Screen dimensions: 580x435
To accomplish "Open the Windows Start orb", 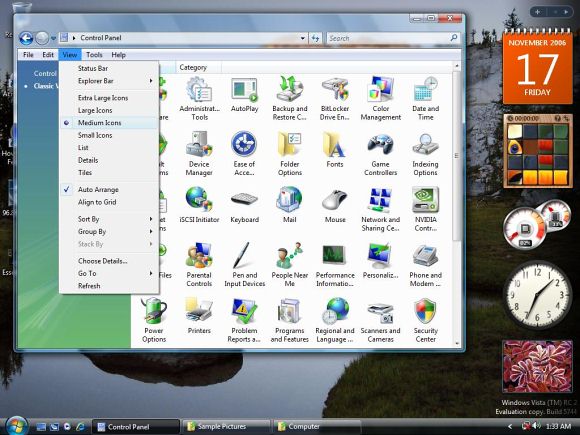I will tap(16, 425).
